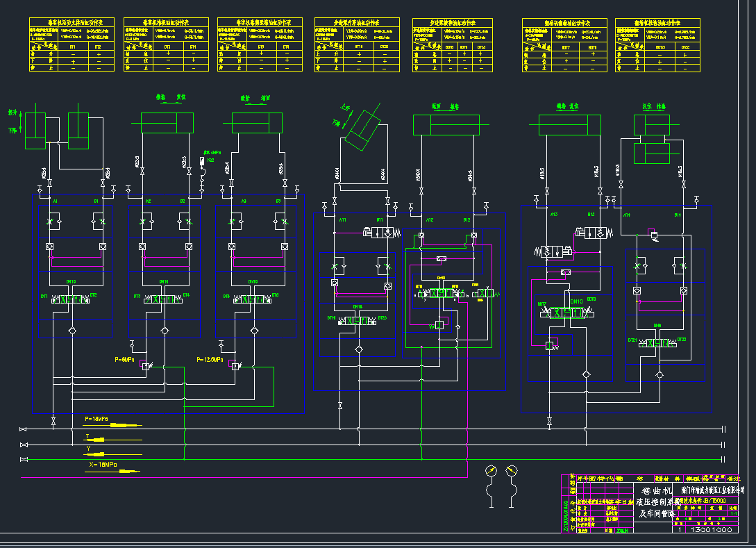This screenshot has height=548, width=756.
Task: Click the P=18MPa pressure line label
Action: (96, 420)
